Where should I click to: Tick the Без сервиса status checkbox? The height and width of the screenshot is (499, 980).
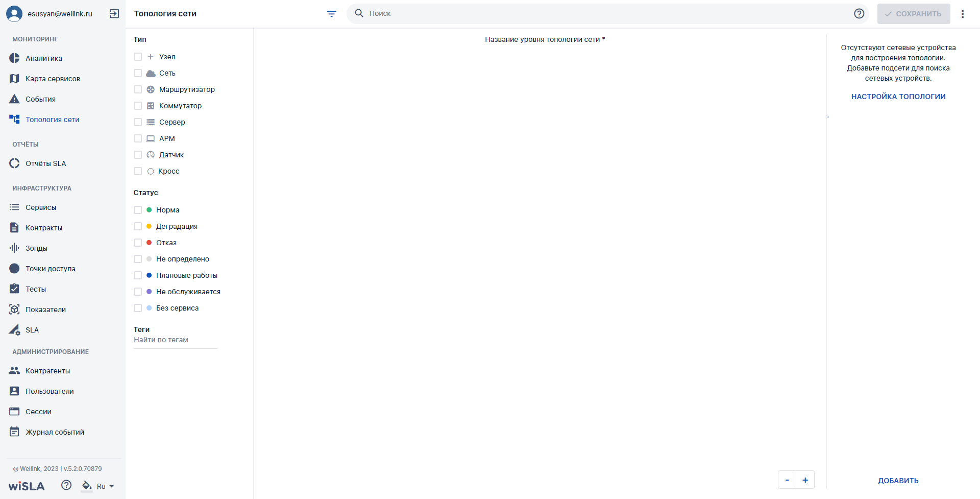click(138, 308)
